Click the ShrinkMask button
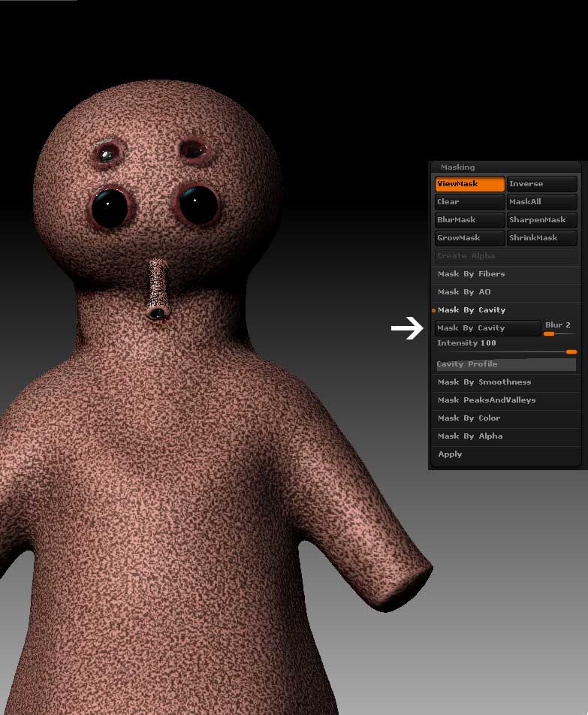Image resolution: width=588 pixels, height=715 pixels. (542, 237)
